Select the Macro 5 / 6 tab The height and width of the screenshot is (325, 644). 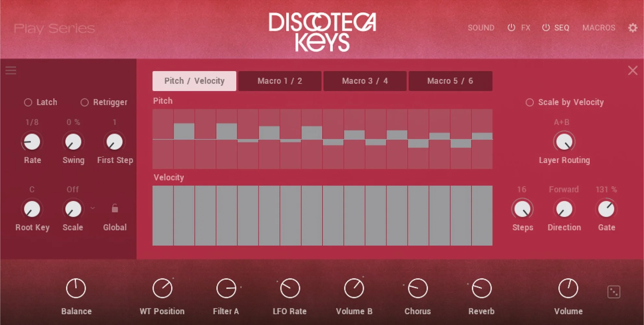(450, 81)
